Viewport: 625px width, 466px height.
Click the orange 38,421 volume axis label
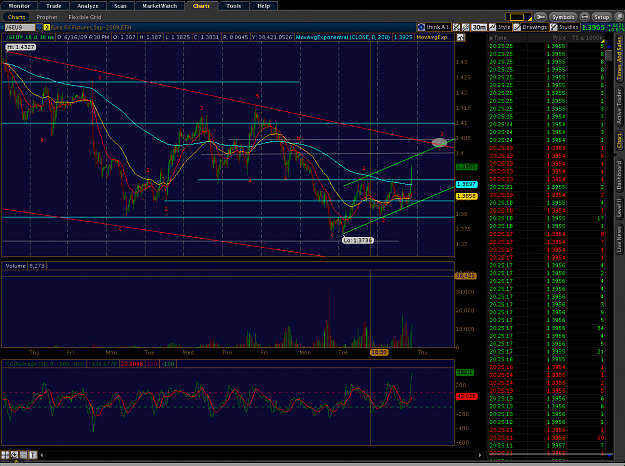tap(466, 276)
